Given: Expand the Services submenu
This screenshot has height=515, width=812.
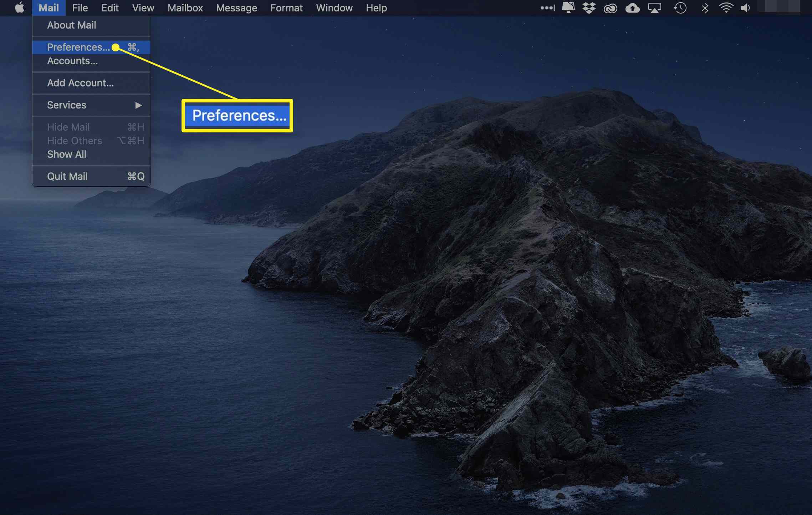Looking at the screenshot, I should point(91,105).
